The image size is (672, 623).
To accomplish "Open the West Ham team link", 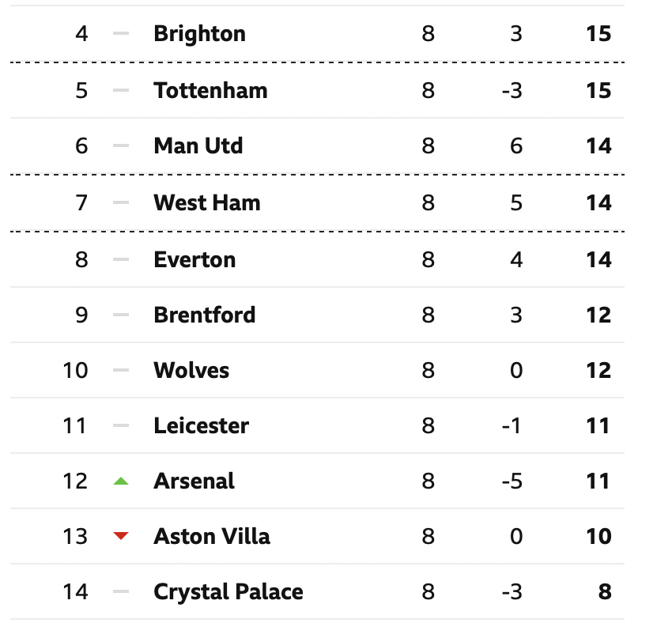I will click(x=207, y=202).
